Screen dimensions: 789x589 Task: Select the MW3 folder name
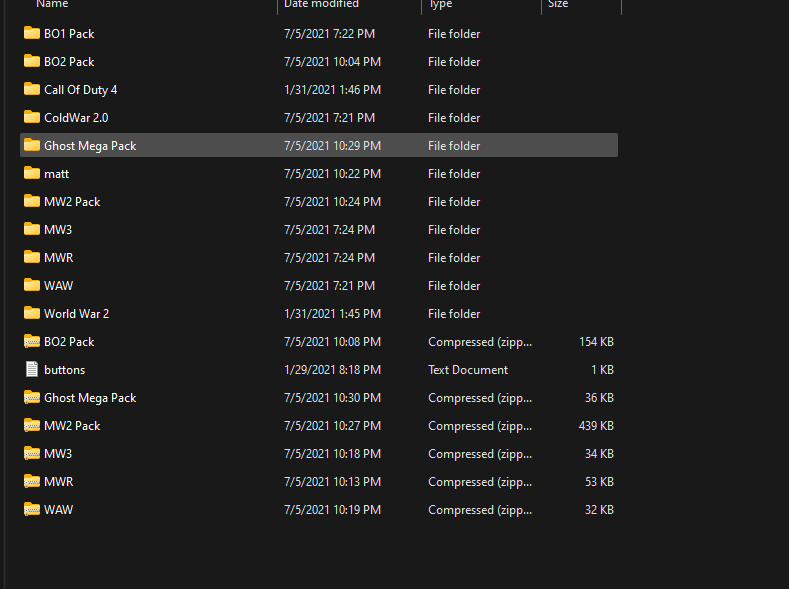click(x=58, y=229)
